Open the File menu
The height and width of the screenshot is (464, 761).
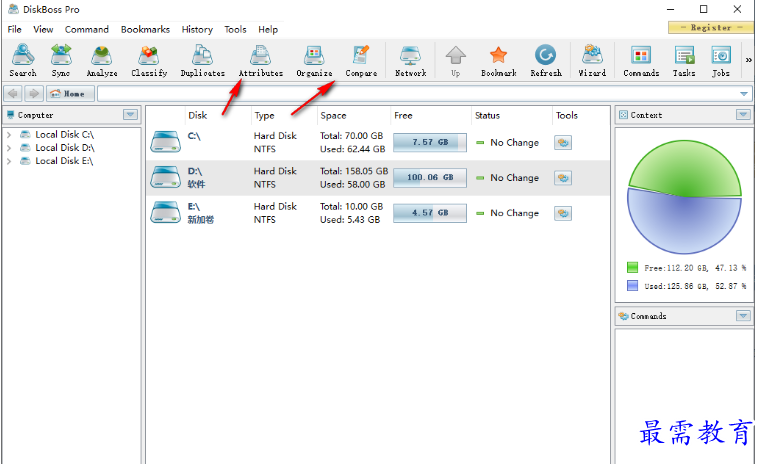click(15, 29)
